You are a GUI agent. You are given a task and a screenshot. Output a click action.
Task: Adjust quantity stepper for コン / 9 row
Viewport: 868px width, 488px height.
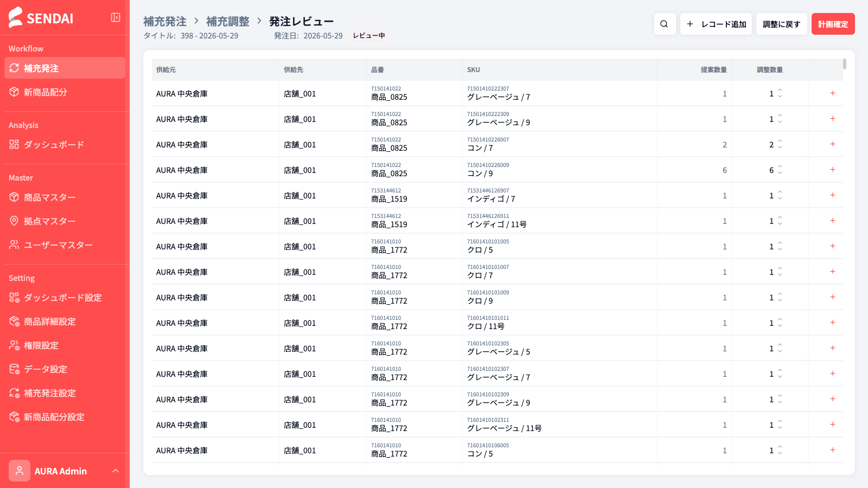pos(780,170)
